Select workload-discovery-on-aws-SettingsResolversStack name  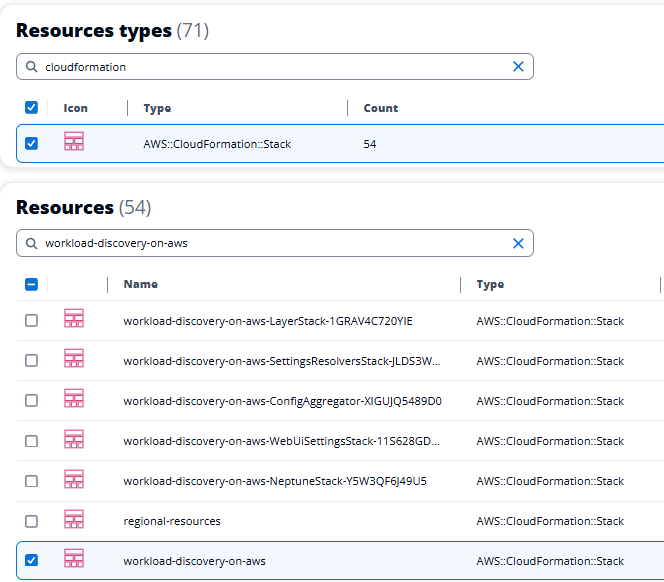(x=282, y=361)
